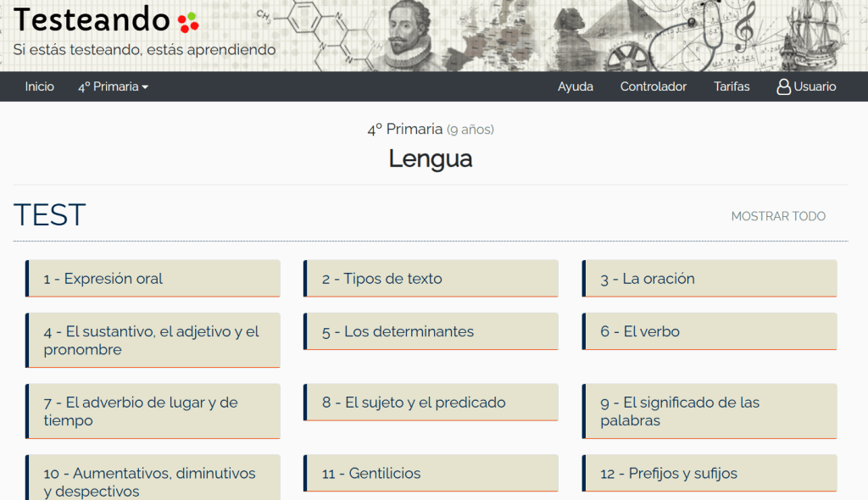Open topic 7 - El adverbio de lugar
868x500 pixels.
[153, 411]
